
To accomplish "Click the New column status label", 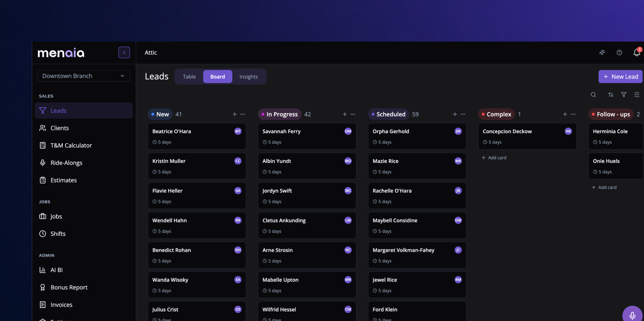I will coord(160,114).
